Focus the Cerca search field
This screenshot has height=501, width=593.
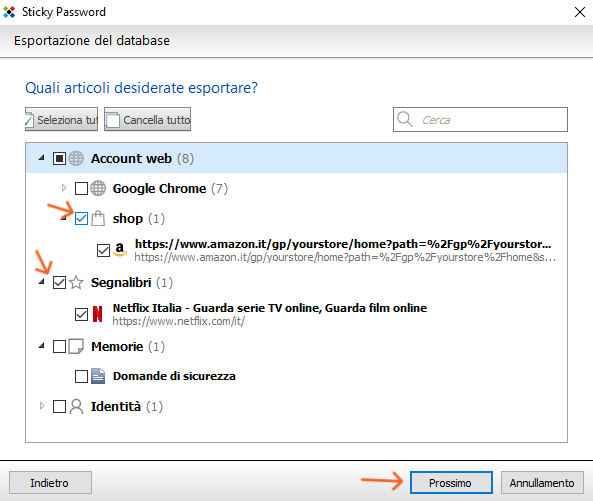[480, 119]
